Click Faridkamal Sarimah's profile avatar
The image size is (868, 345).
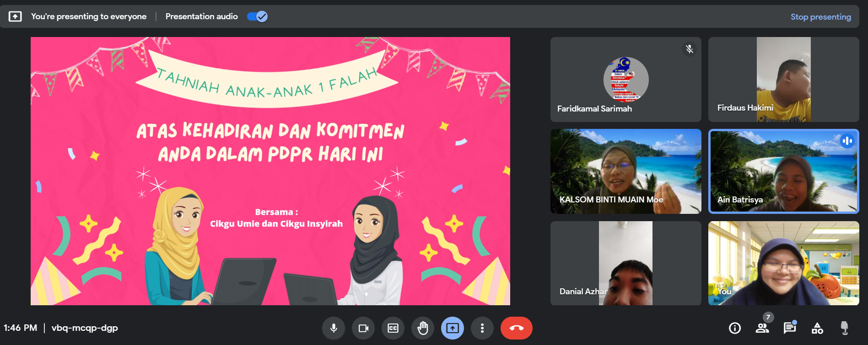point(625,80)
